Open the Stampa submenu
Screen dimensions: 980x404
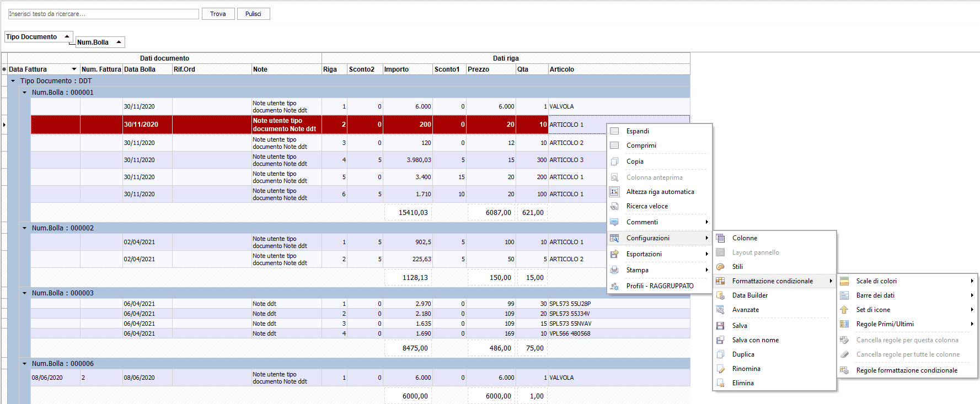[x=660, y=270]
